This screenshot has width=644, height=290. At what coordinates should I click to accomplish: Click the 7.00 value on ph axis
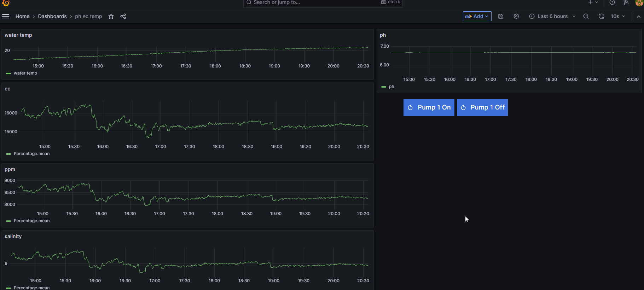tap(384, 46)
